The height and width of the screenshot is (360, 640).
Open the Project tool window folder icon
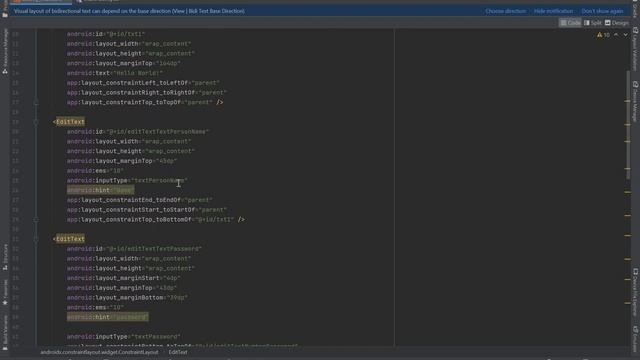point(5,15)
